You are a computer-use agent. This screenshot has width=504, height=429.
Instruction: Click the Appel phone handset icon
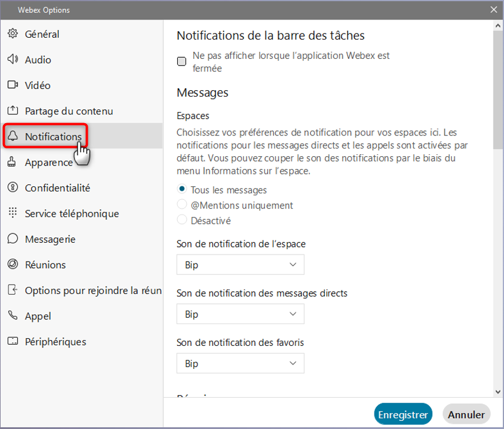(x=12, y=316)
